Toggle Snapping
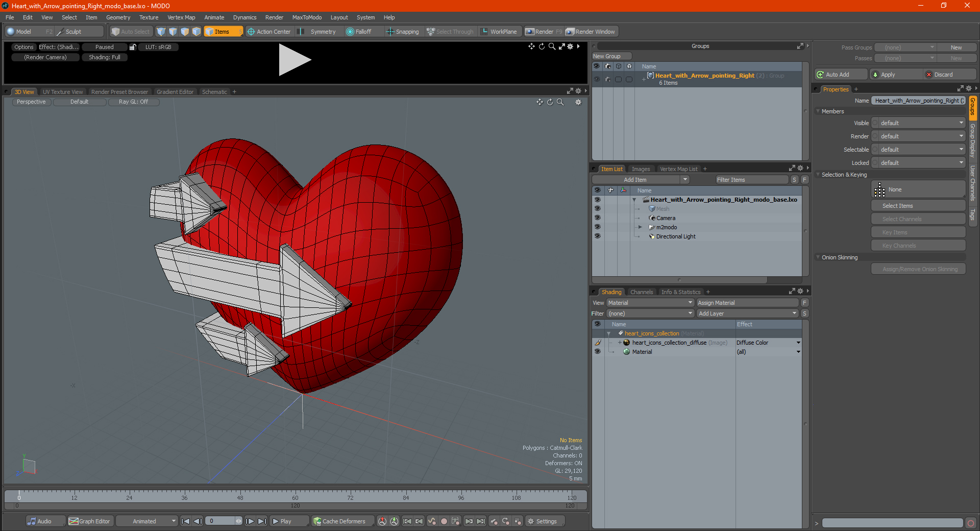Image resolution: width=980 pixels, height=531 pixels. point(403,32)
